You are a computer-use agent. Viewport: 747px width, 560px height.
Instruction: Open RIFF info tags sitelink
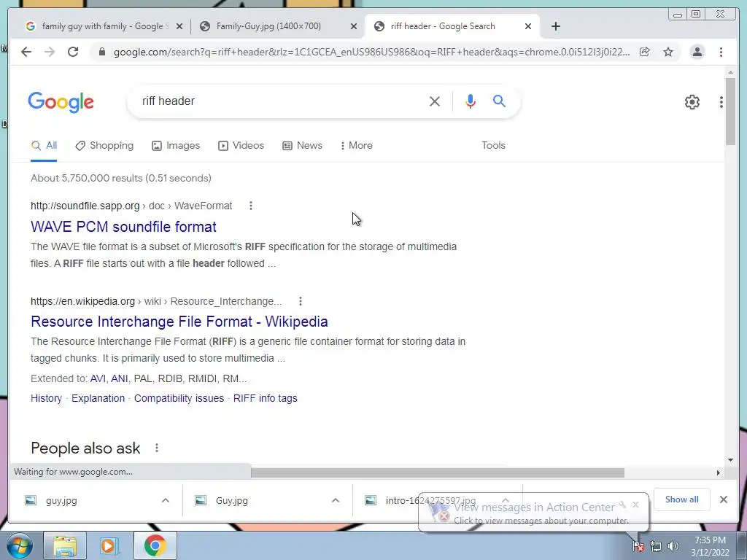pyautogui.click(x=266, y=399)
